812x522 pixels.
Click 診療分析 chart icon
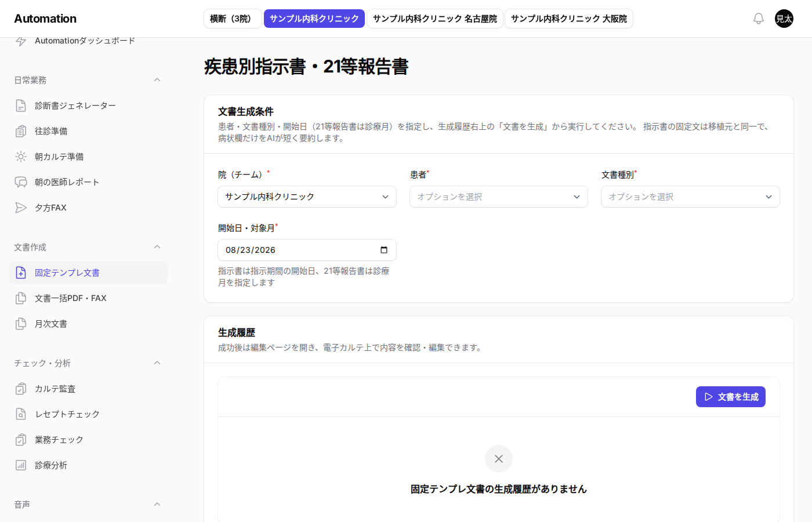pyautogui.click(x=21, y=465)
